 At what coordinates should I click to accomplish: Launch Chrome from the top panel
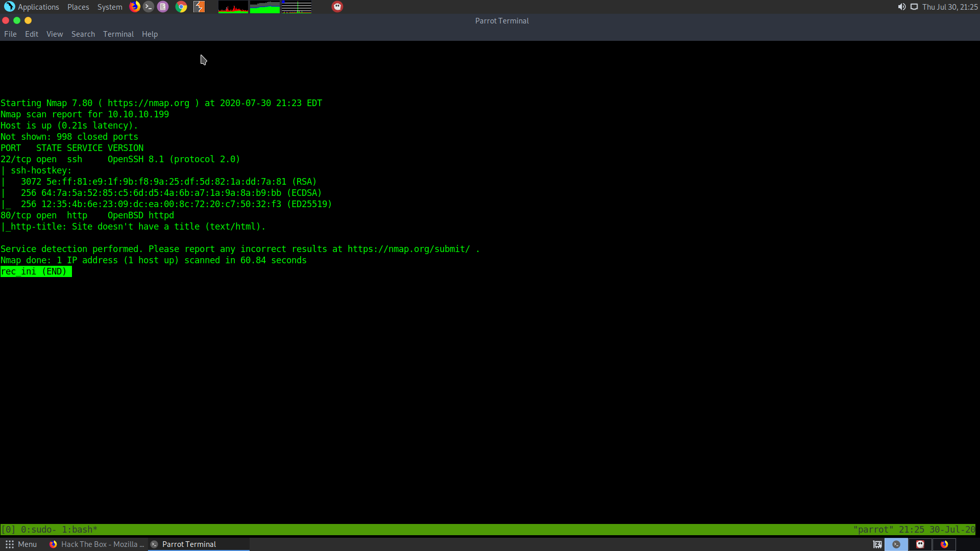coord(181,7)
